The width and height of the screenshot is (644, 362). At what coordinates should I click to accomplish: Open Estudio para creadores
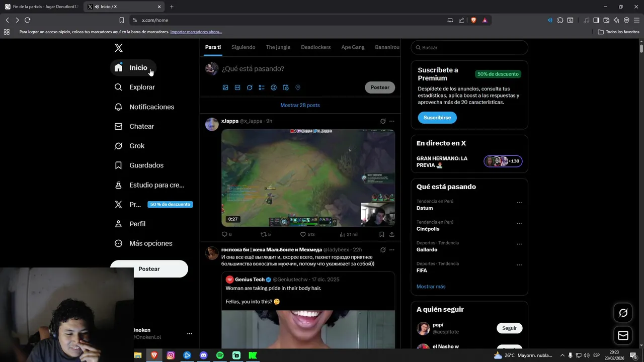149,185
